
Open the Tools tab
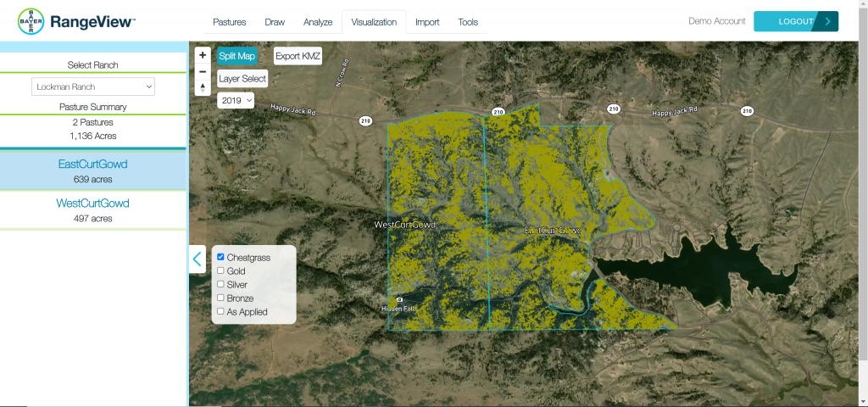pos(468,22)
